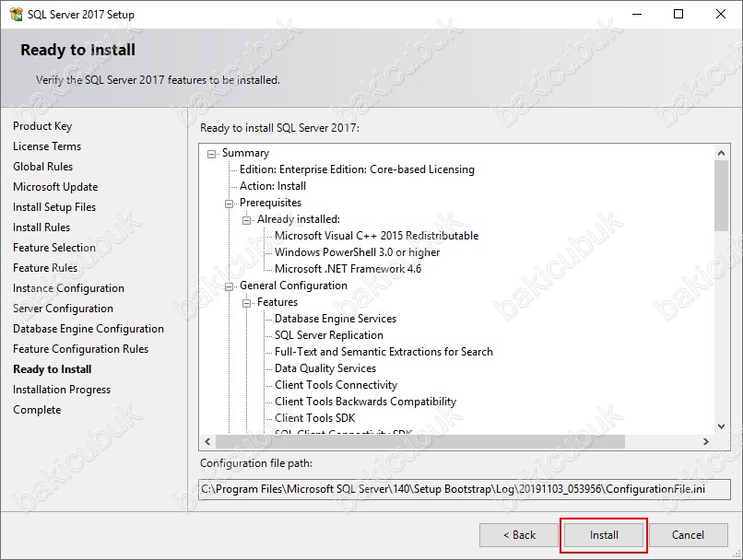Screen dimensions: 743x560
Task: Select Windows PowerShell 3.0 or higher item
Action: pyautogui.click(x=358, y=252)
